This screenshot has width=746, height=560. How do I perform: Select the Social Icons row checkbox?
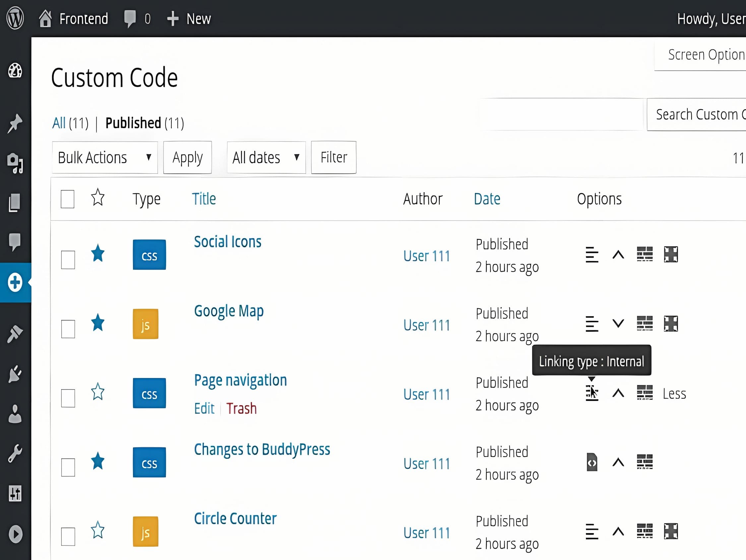68,260
